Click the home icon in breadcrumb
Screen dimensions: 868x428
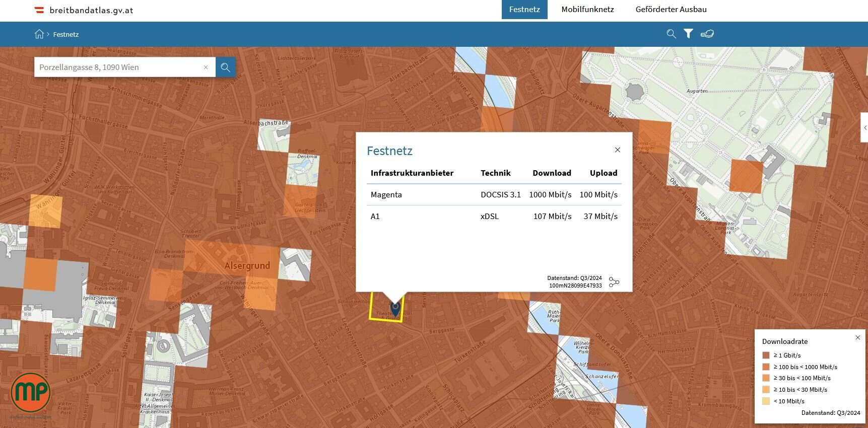[39, 34]
